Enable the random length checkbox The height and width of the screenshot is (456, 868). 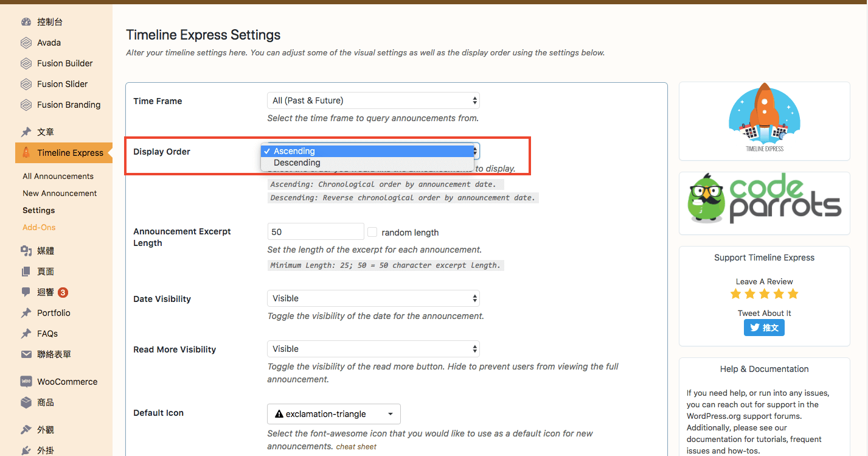click(372, 232)
